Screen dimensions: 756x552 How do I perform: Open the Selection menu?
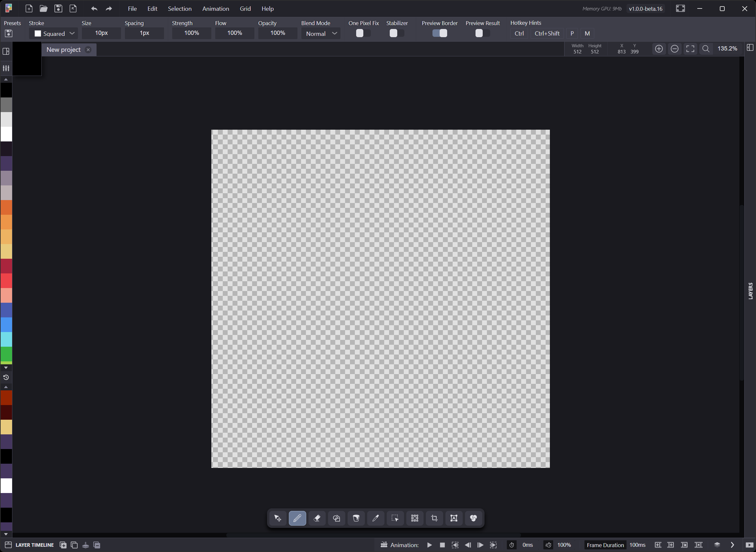click(180, 9)
